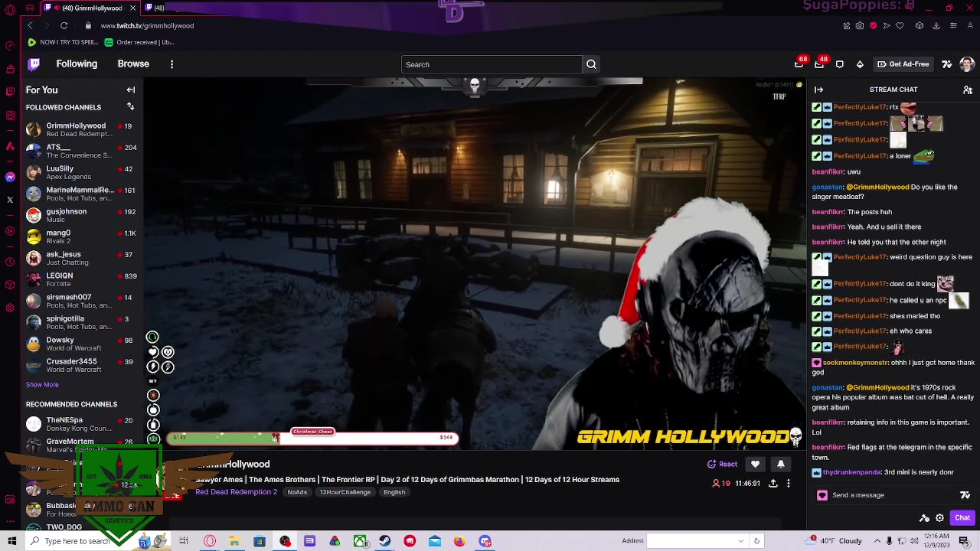Open the chat community users icon
The width and height of the screenshot is (980, 551).
pos(968,90)
